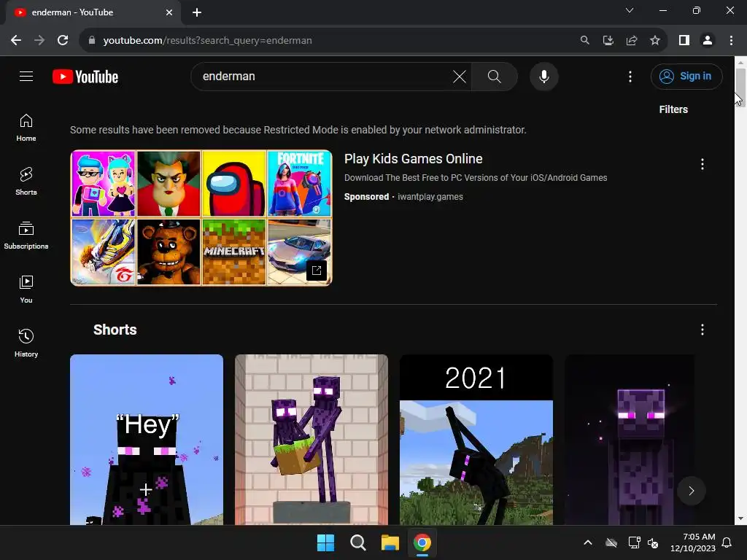Open the Shorts shelf three-dot menu
Viewport: 747px width, 560px height.
coord(702,330)
